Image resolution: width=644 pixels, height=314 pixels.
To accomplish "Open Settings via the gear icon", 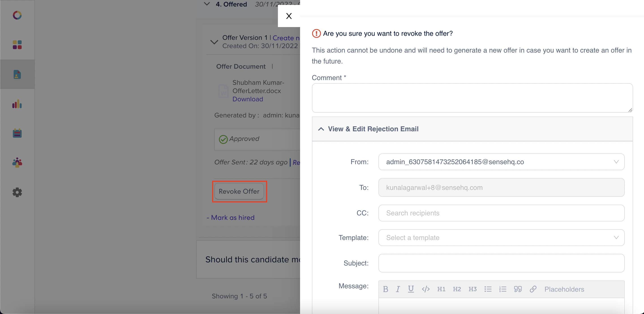I will click(x=17, y=192).
